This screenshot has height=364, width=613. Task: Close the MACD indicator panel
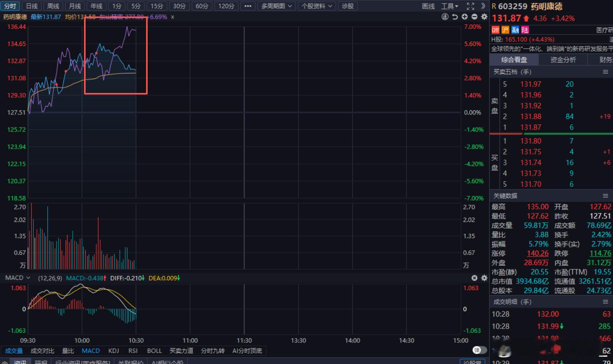click(474, 278)
